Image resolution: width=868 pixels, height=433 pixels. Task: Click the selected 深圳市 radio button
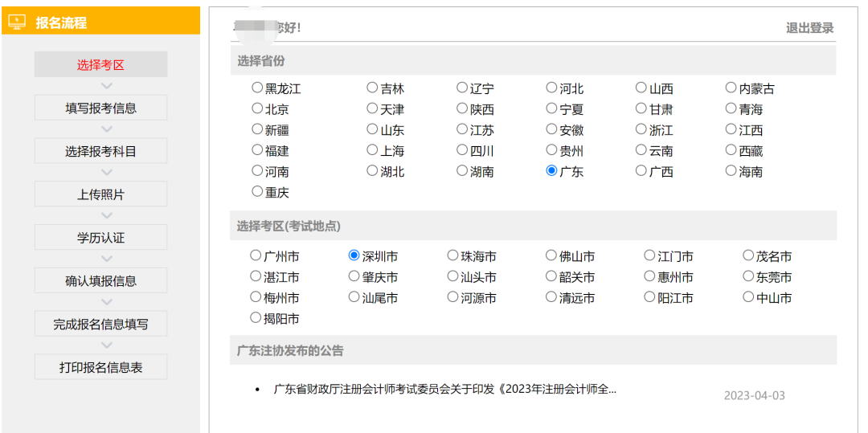click(x=354, y=255)
